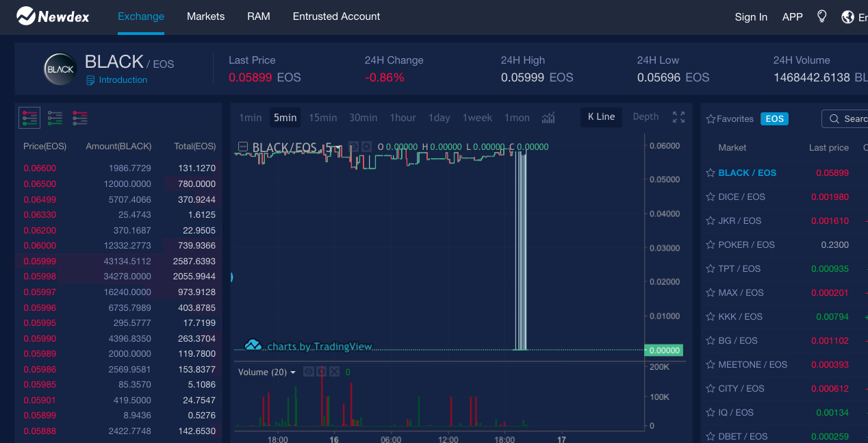Viewport: 868px width, 443px height.
Task: Switch to the Depth chart view
Action: (x=646, y=117)
